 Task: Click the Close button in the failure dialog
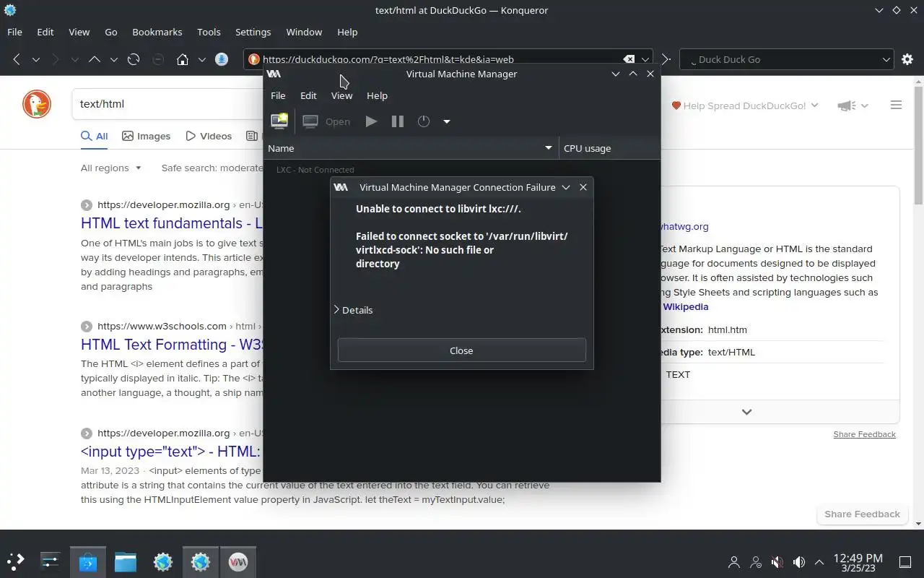pos(461,350)
